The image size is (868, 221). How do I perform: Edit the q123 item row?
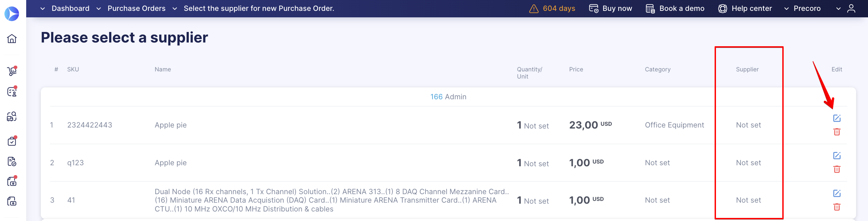tap(837, 156)
